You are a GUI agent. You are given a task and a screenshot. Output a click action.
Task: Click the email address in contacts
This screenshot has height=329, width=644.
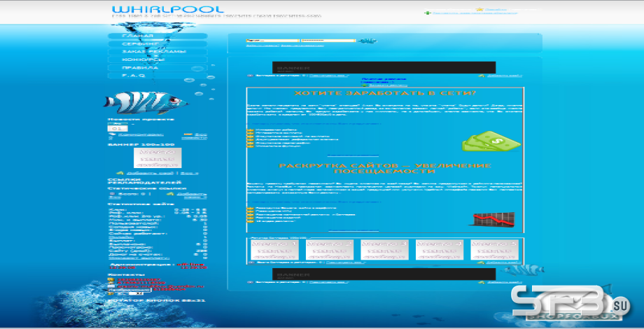click(160, 286)
